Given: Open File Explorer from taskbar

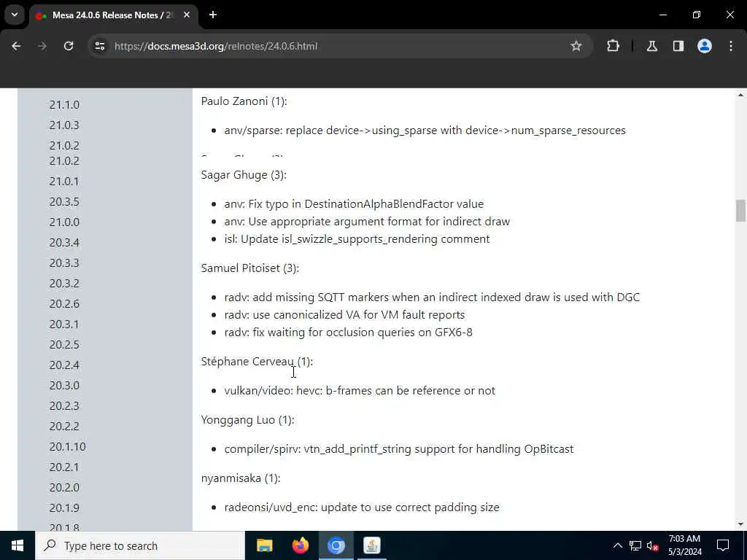Looking at the screenshot, I should pyautogui.click(x=264, y=545).
